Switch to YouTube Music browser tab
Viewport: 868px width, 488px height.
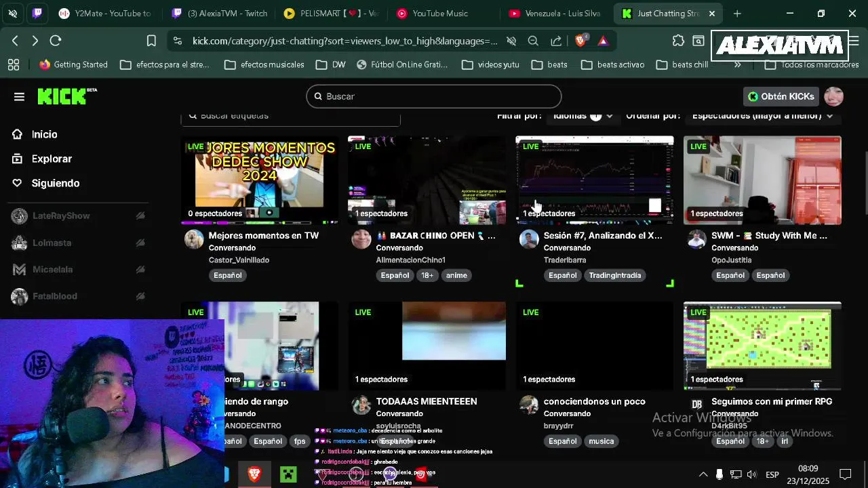coord(441,14)
